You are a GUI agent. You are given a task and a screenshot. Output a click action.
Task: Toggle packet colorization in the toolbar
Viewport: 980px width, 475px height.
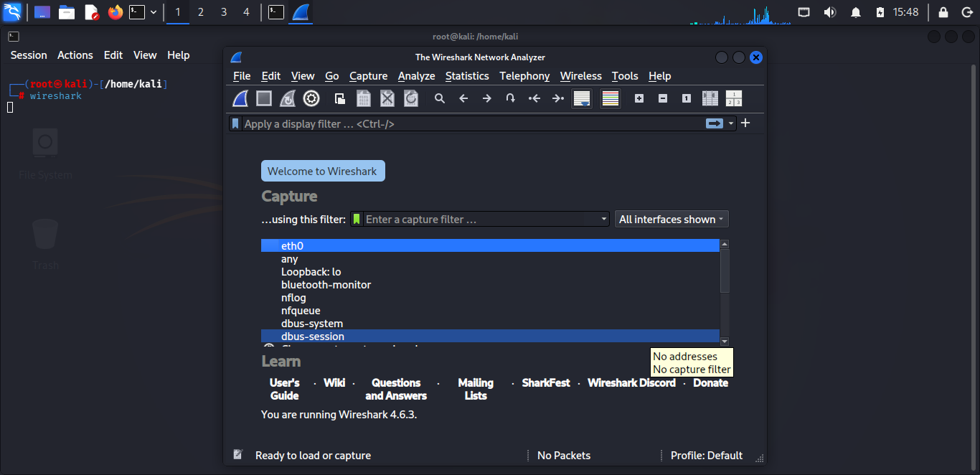(611, 98)
